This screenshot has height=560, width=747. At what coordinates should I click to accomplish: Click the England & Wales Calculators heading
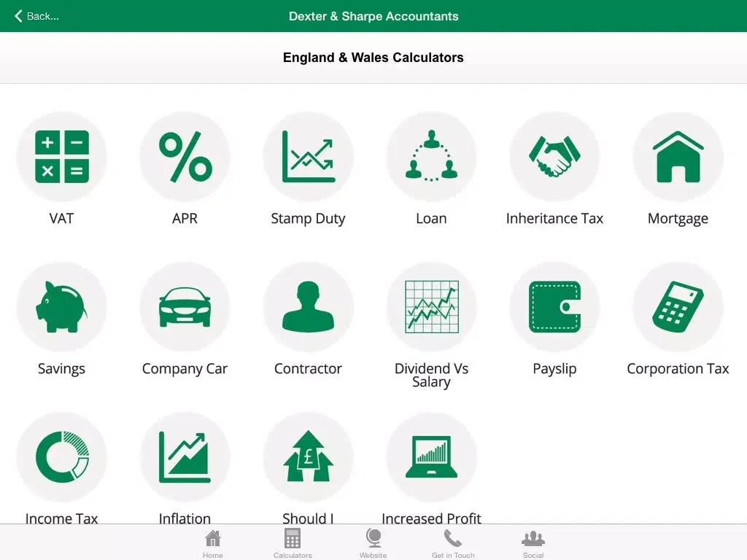pyautogui.click(x=373, y=58)
